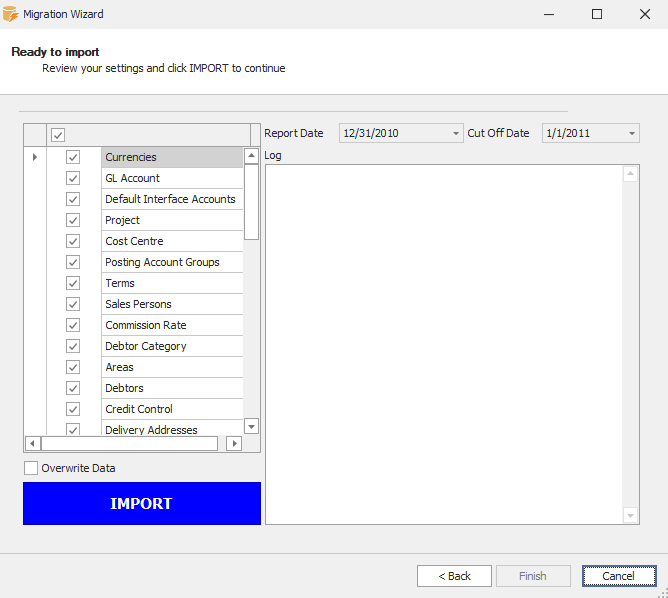
Task: Go back with the Back button
Action: tap(454, 576)
